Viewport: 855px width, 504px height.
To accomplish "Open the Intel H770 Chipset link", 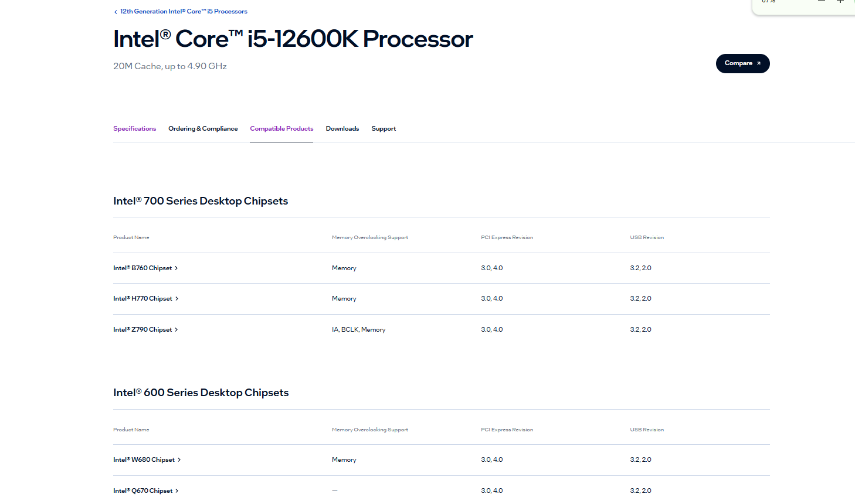I will click(x=145, y=298).
